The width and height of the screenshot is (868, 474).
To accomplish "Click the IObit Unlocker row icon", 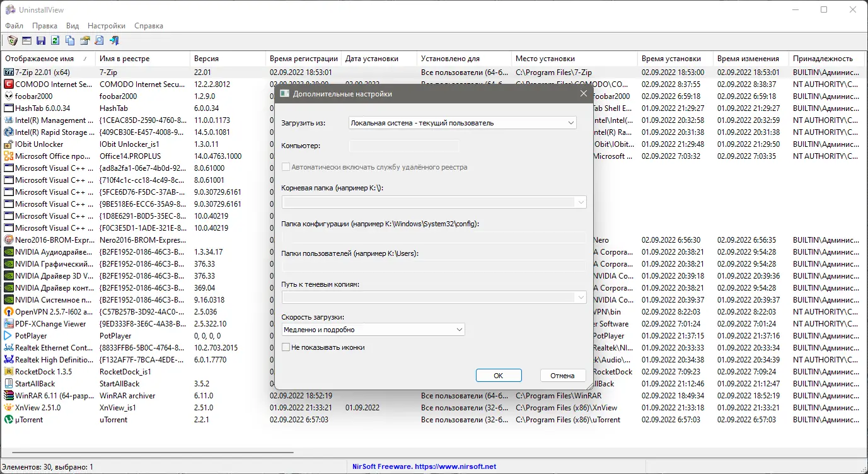I will pyautogui.click(x=9, y=144).
